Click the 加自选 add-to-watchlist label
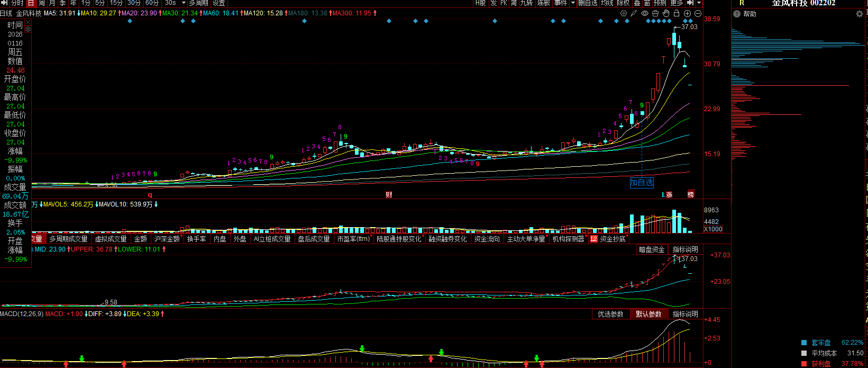 click(642, 183)
